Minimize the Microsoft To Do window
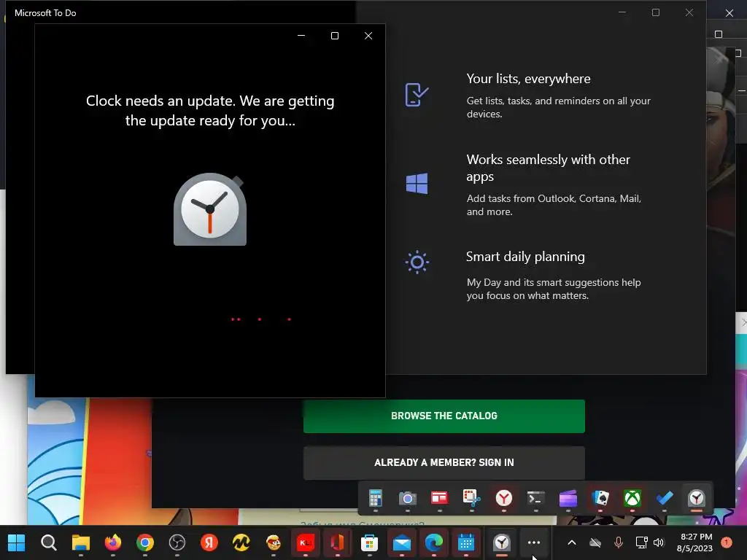Screen dimensions: 747x560 point(622,12)
